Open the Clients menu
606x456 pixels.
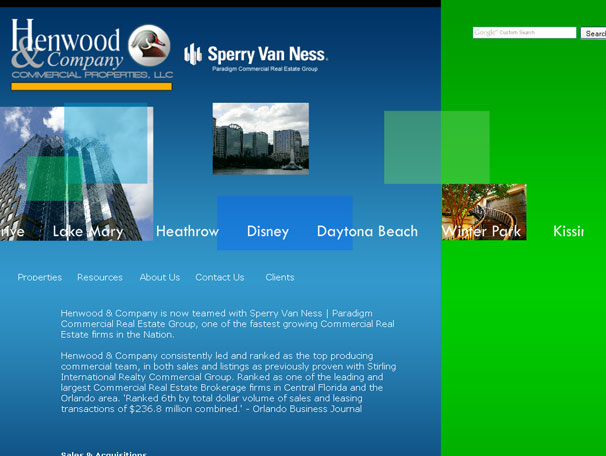[280, 277]
